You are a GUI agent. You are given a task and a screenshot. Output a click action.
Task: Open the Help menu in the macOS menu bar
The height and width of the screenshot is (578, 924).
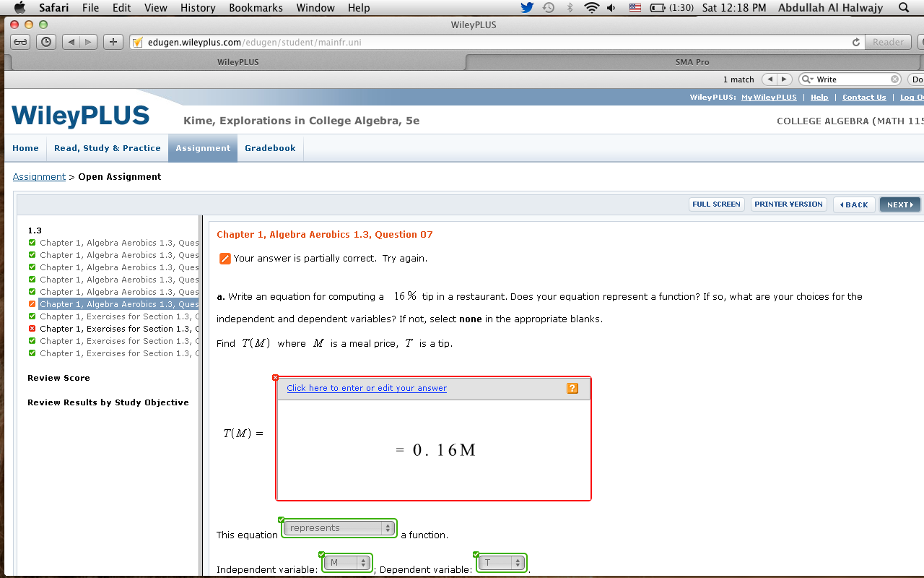(359, 8)
